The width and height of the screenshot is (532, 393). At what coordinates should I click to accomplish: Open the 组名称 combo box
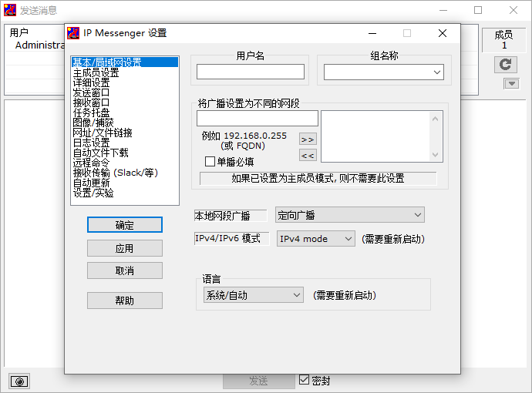(384, 72)
